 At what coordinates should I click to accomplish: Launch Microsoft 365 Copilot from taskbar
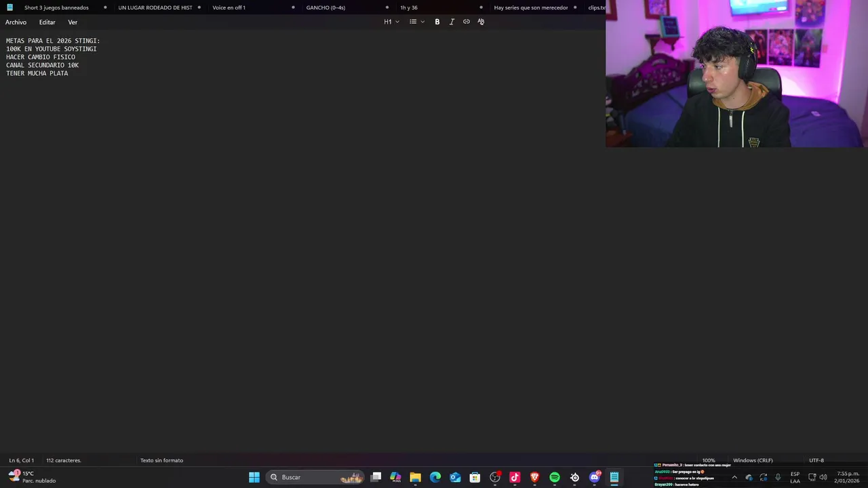(x=395, y=477)
